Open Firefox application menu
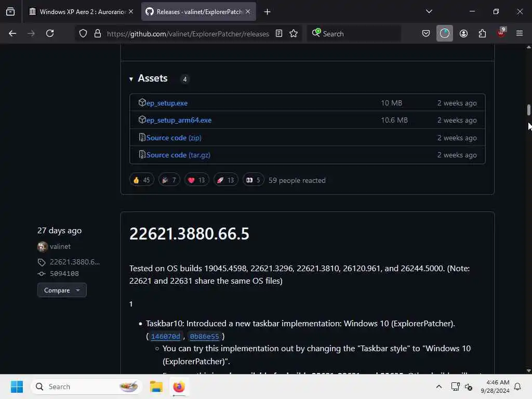The width and height of the screenshot is (532, 399). point(520,33)
